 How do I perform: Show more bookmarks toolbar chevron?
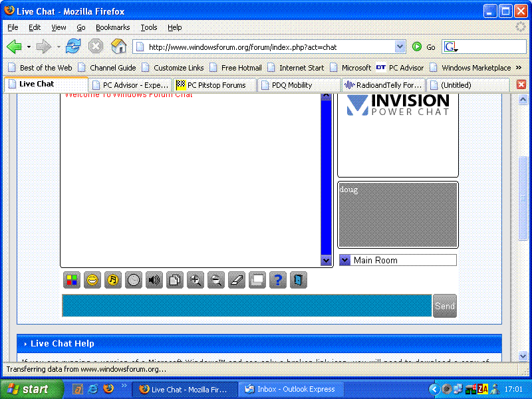[519, 68]
